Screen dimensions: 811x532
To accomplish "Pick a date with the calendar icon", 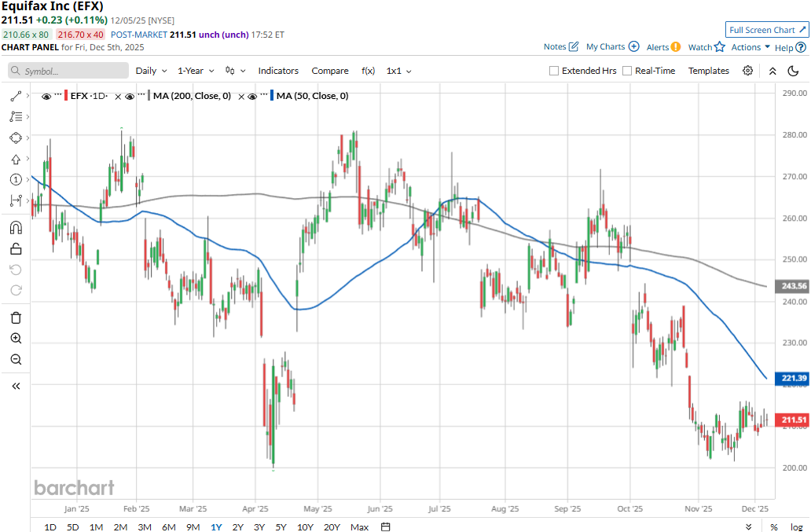I will 386,526.
